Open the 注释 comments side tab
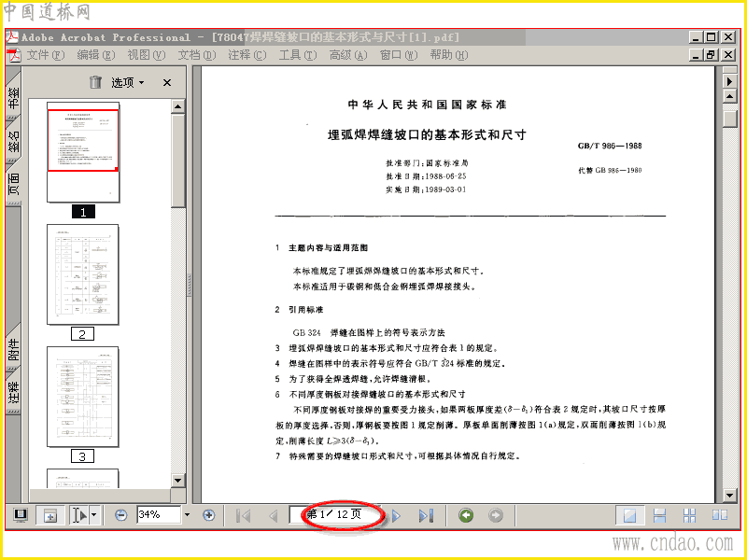 [13, 392]
